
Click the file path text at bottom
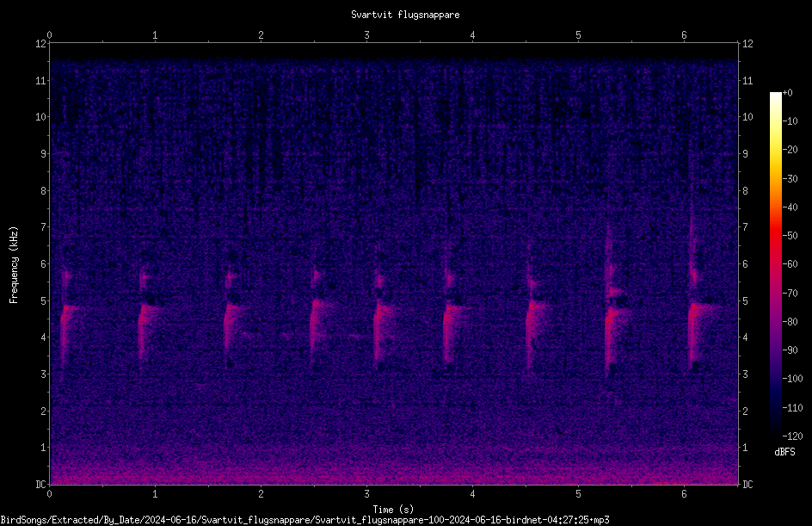coord(305,520)
